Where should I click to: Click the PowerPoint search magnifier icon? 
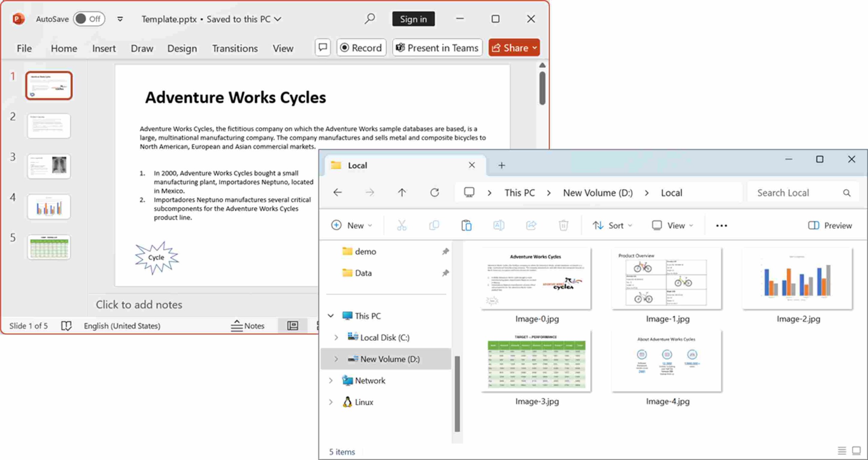(x=370, y=19)
